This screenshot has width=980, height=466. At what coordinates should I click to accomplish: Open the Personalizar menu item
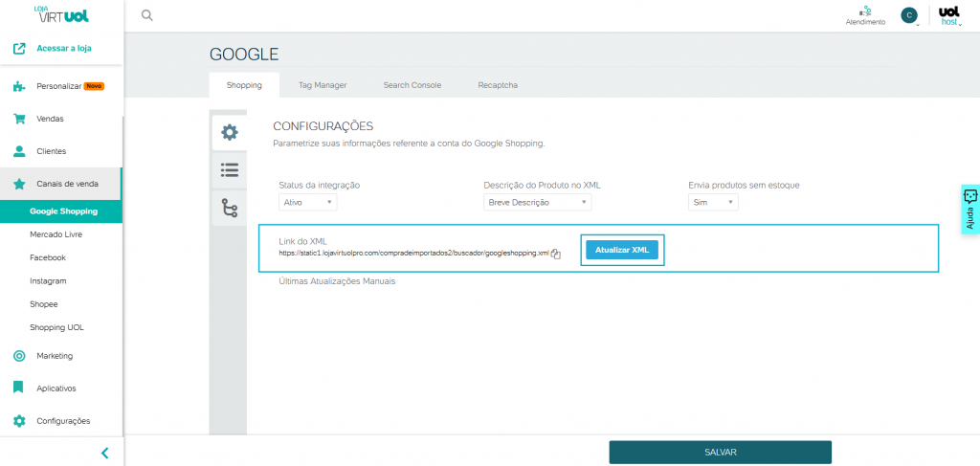pyautogui.click(x=61, y=86)
